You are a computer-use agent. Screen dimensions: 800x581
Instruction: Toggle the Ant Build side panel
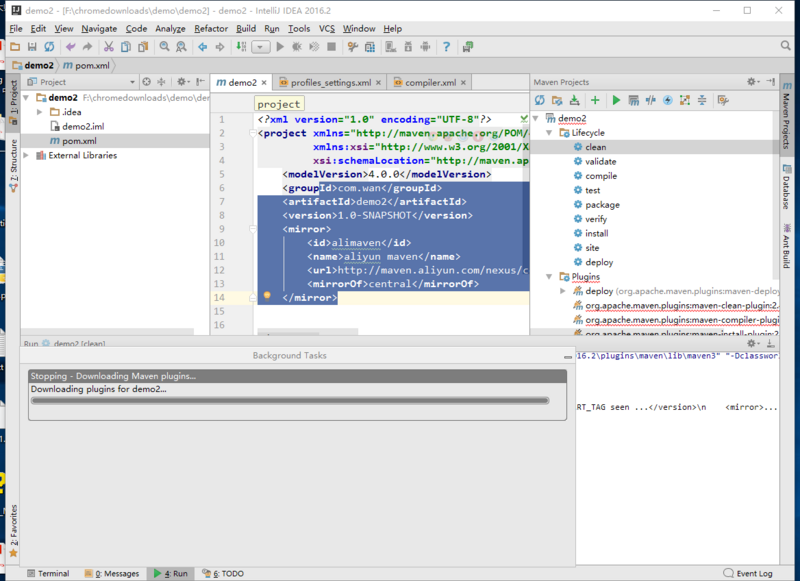[x=786, y=246]
